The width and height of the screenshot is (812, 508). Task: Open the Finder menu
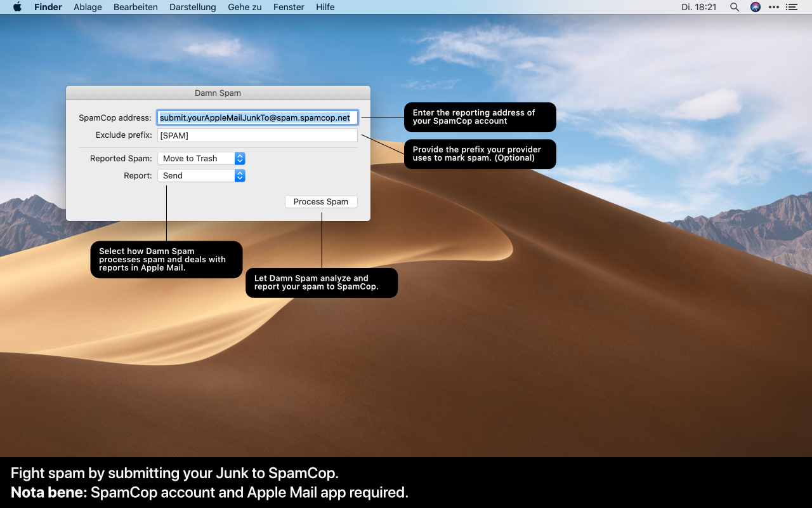tap(48, 7)
